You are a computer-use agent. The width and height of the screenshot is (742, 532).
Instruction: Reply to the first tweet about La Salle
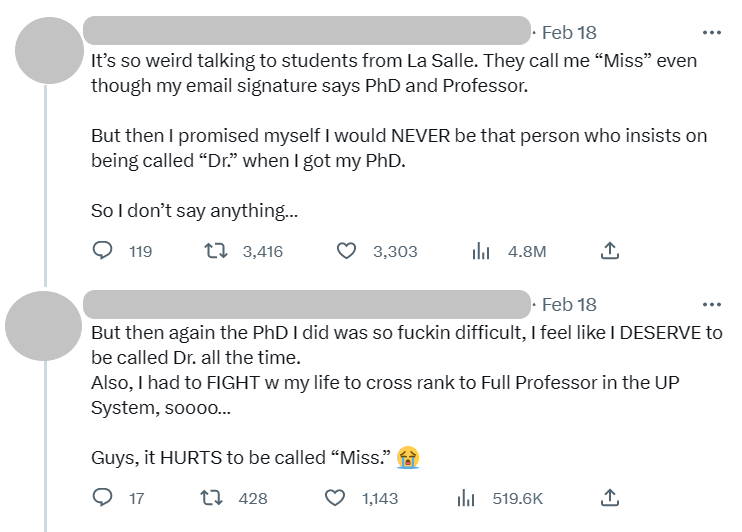pos(102,250)
